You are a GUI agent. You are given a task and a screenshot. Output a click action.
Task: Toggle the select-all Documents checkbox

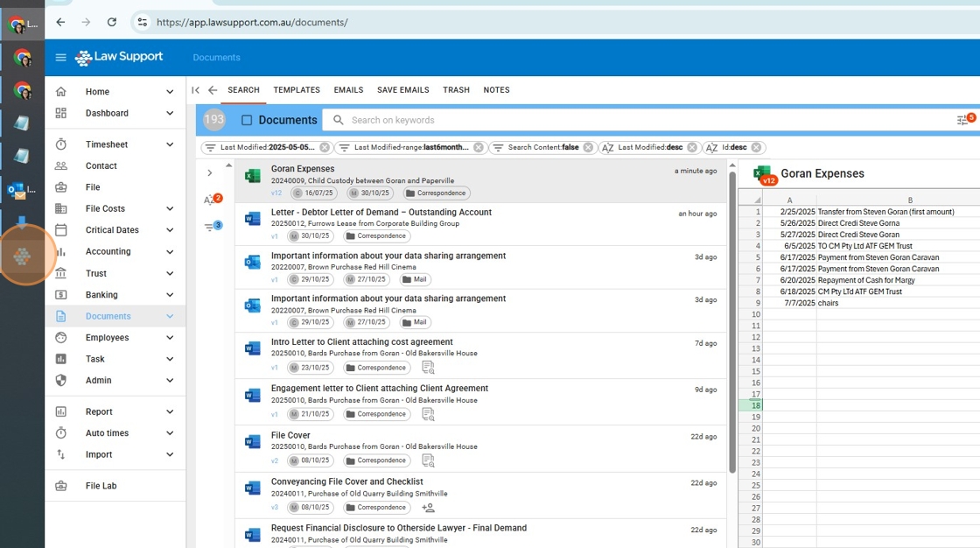tap(247, 121)
